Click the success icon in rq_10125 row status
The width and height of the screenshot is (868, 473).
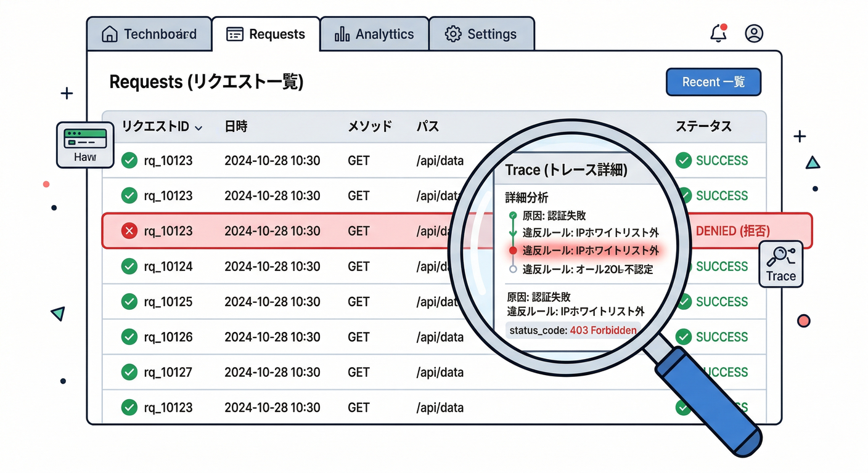point(683,302)
